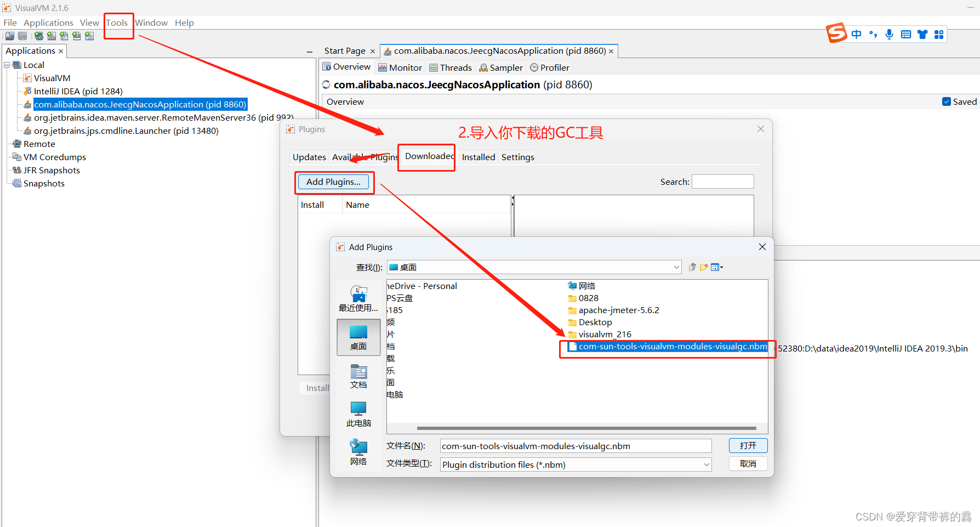Click the IntelliJ IDEA process icon in tree
Image resolution: width=980 pixels, height=527 pixels.
27,91
